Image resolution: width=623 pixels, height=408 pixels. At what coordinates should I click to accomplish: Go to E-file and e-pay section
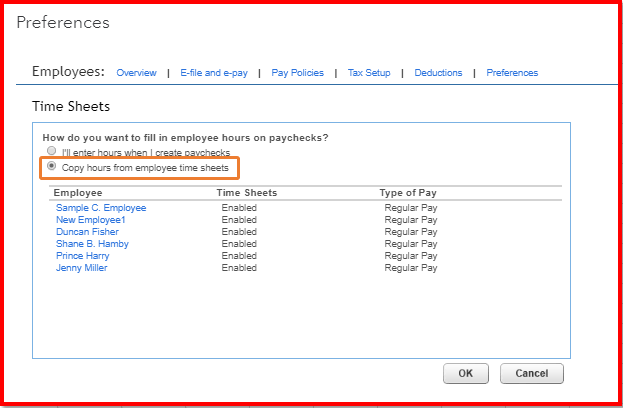[x=212, y=73]
